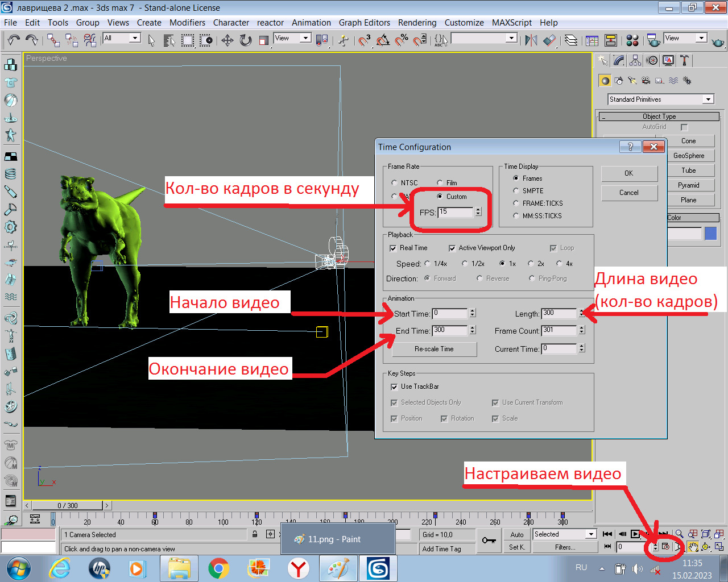
Task: Click the Redo arrow in the main toolbar
Action: 32,40
